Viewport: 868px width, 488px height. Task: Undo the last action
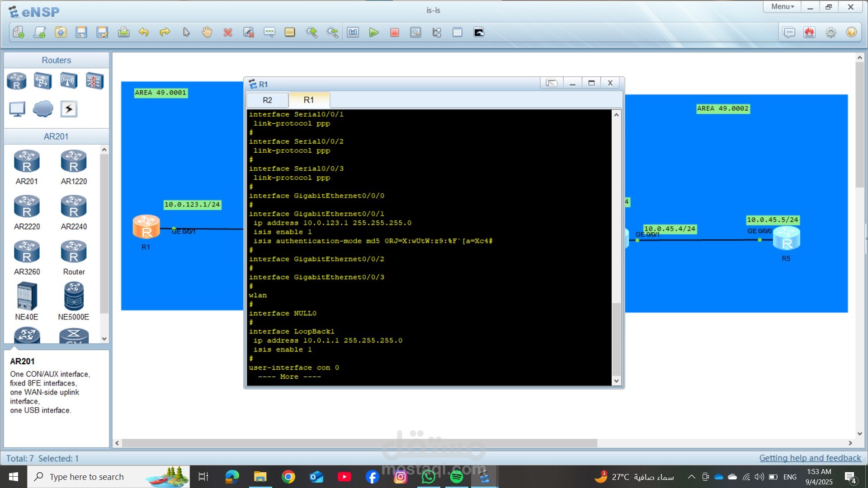pos(144,32)
